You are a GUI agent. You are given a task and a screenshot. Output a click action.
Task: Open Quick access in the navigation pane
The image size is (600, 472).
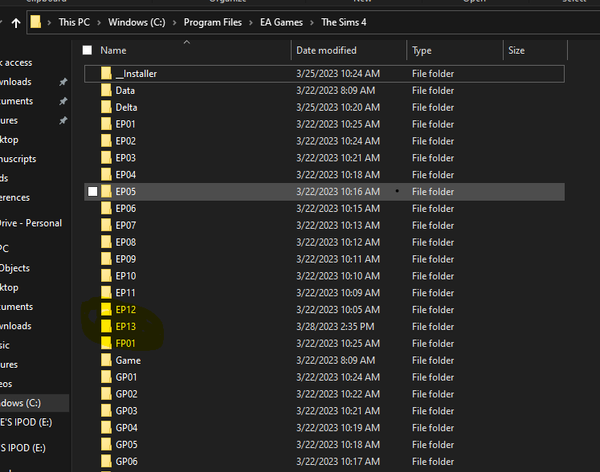tap(16, 62)
